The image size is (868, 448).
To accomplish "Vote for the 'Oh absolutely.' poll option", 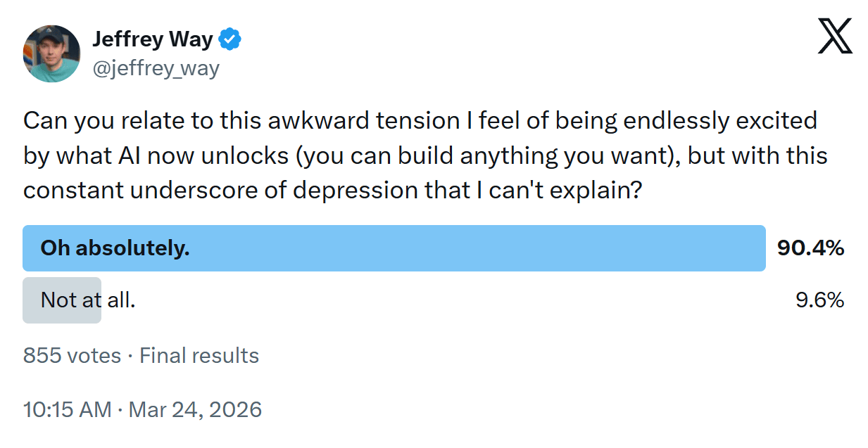I will coord(394,248).
